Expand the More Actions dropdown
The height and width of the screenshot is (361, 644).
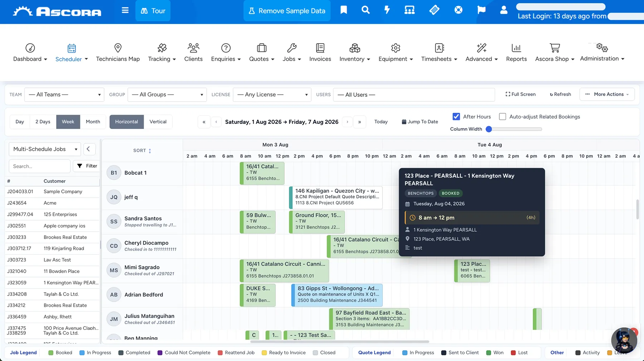pos(607,94)
